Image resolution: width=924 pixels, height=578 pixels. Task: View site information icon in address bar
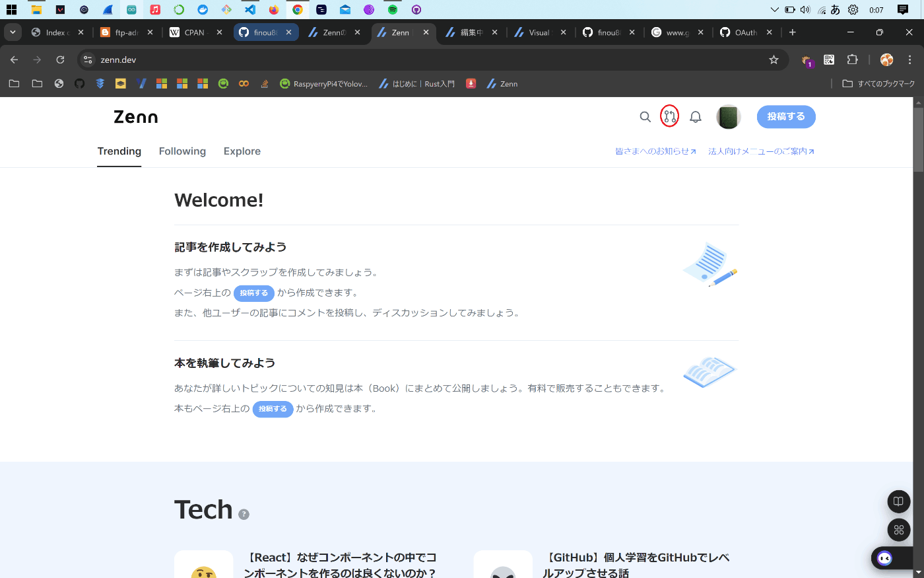[x=88, y=59]
